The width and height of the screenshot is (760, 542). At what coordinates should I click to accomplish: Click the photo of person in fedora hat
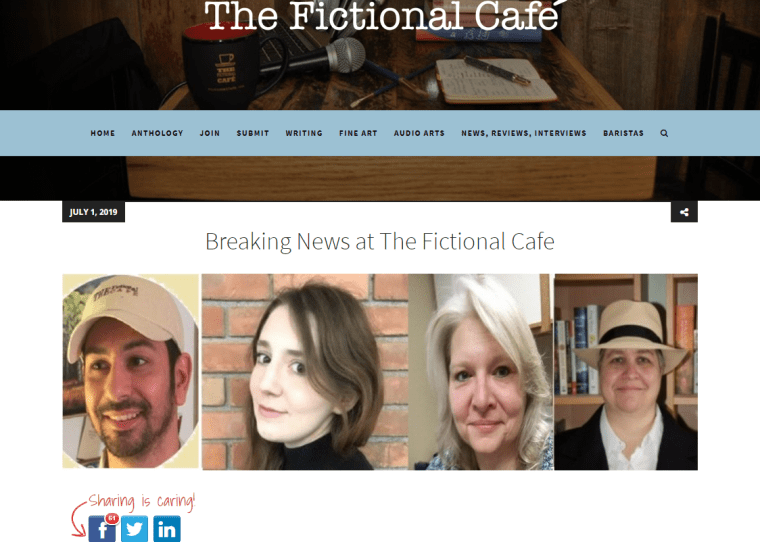click(626, 372)
